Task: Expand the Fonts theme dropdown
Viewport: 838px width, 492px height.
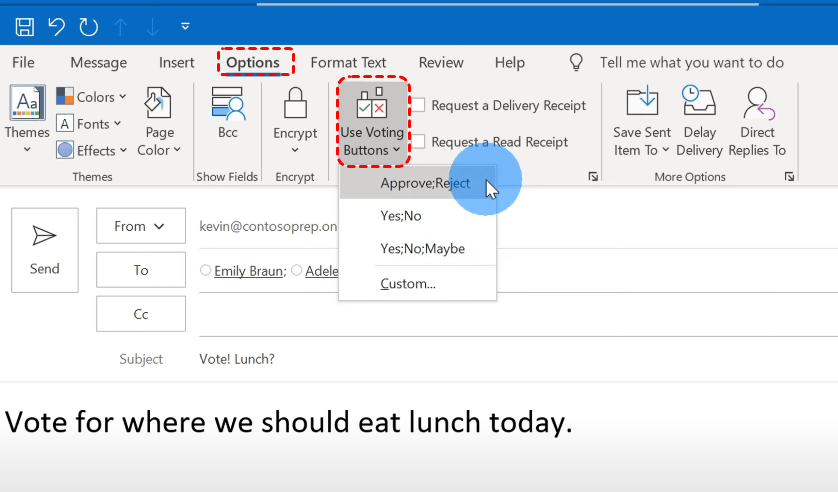Action: [x=89, y=124]
